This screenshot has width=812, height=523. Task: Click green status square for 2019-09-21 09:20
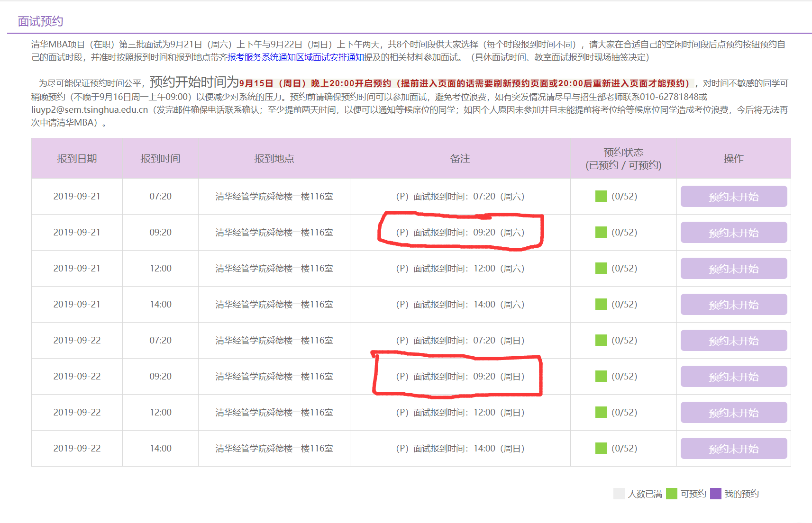pos(601,232)
